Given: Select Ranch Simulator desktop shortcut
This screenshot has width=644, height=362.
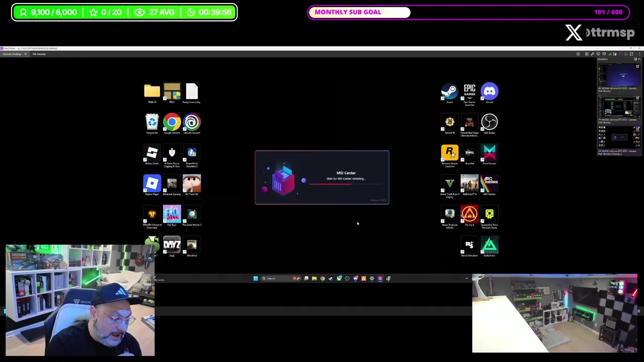Looking at the screenshot, I should click(x=469, y=247).
